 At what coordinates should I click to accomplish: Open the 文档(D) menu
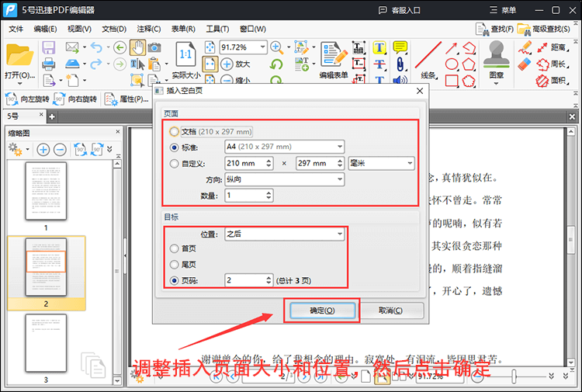pyautogui.click(x=114, y=29)
